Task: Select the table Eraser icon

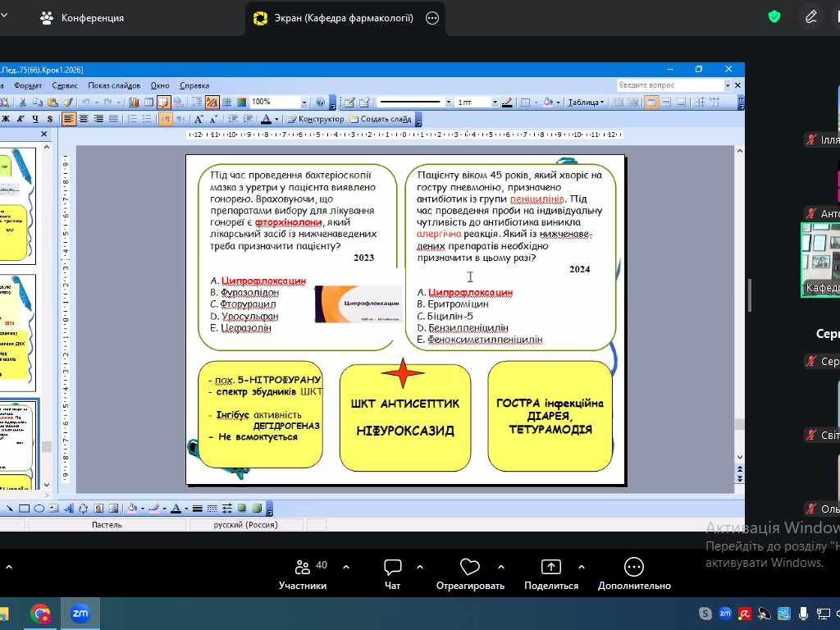Action: pyautogui.click(x=365, y=103)
